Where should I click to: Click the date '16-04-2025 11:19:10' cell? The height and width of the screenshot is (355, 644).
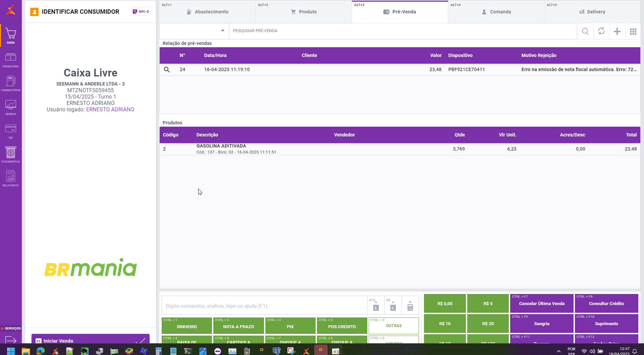pos(227,70)
